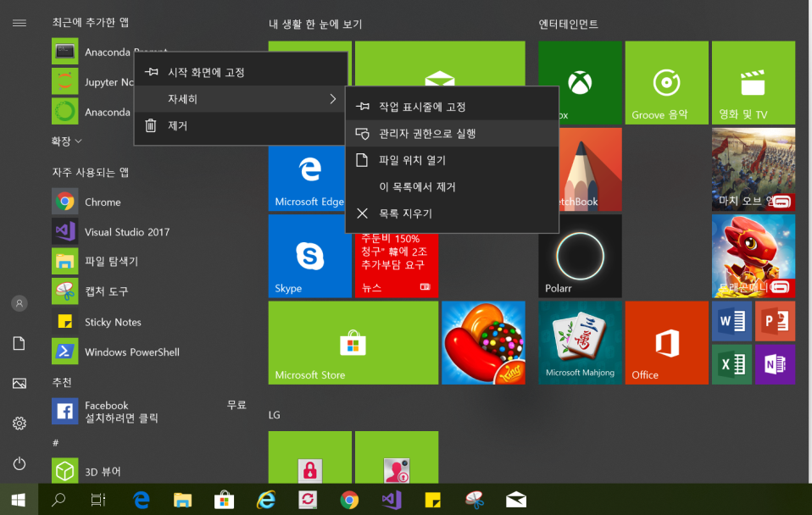
Task: Open Task View on the taskbar
Action: tap(98, 500)
